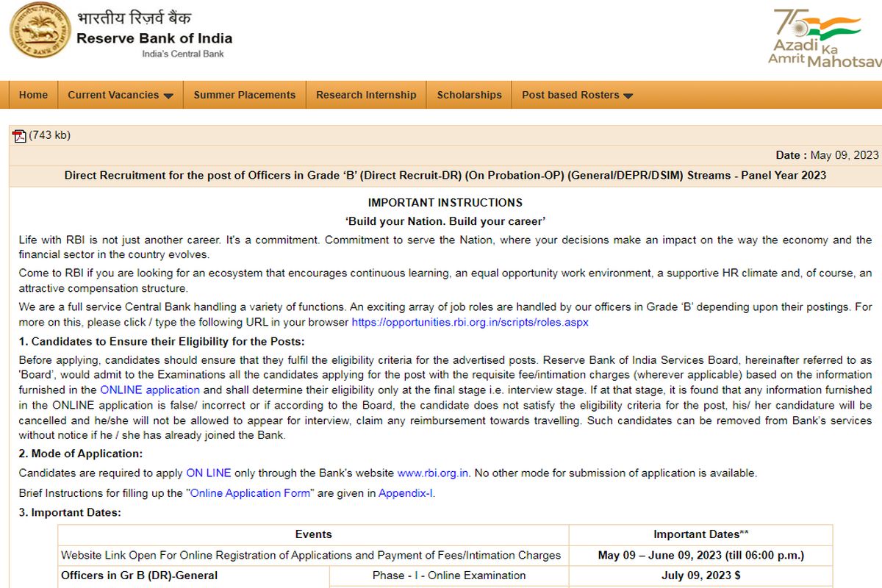This screenshot has width=882, height=588.
Task: Open the Scholarships menu item
Action: click(469, 95)
